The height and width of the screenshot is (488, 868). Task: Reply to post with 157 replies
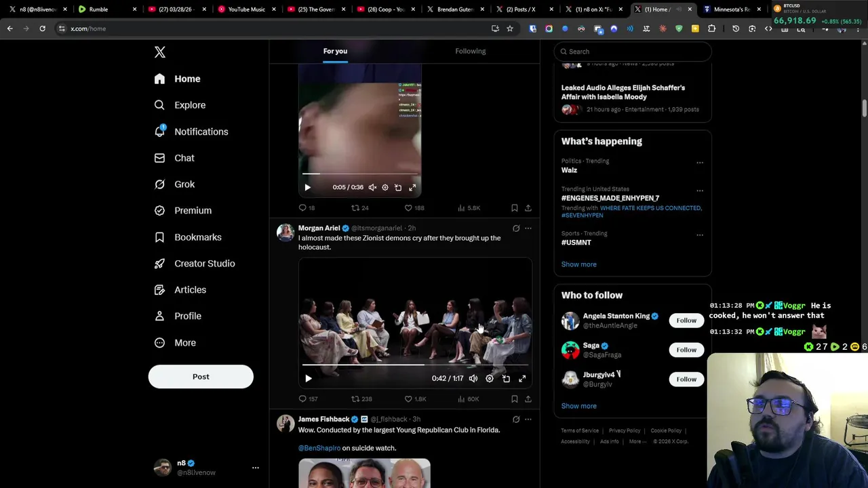tap(308, 399)
